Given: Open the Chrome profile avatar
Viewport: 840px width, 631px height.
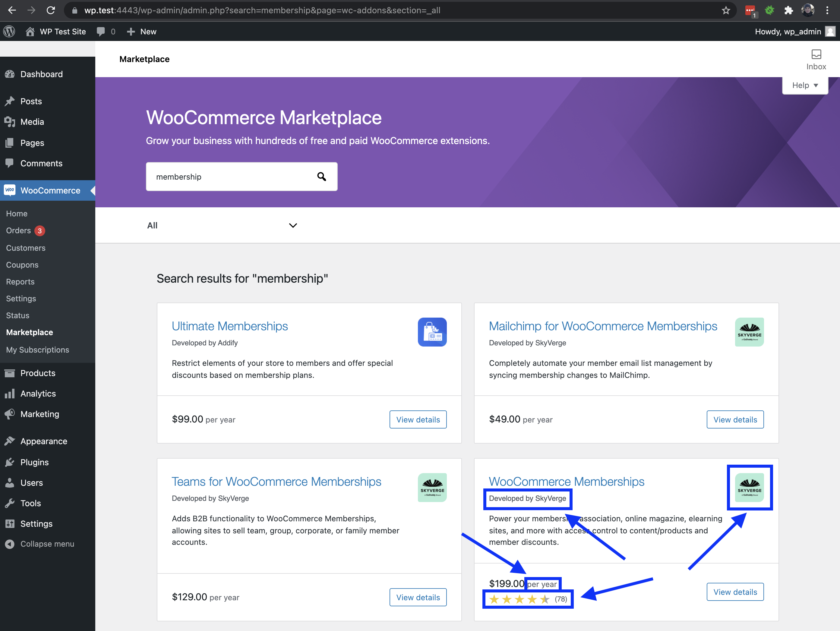Looking at the screenshot, I should [808, 10].
